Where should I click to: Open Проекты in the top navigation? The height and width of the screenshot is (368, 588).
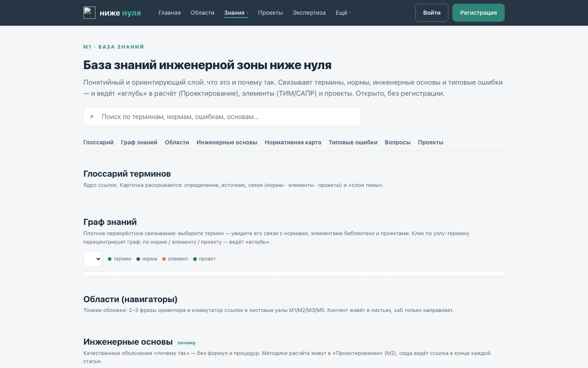[271, 13]
